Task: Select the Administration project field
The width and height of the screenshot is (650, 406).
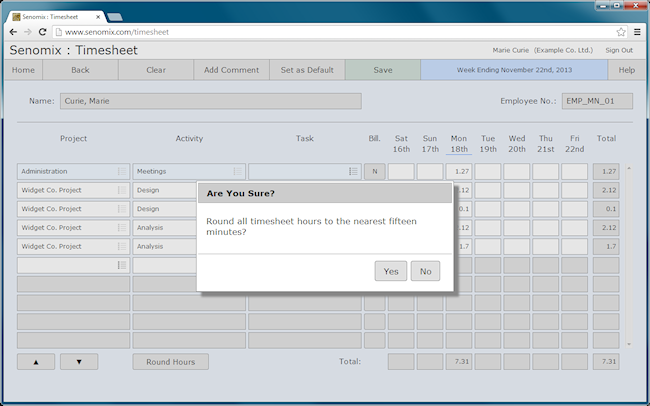Action: tap(73, 171)
